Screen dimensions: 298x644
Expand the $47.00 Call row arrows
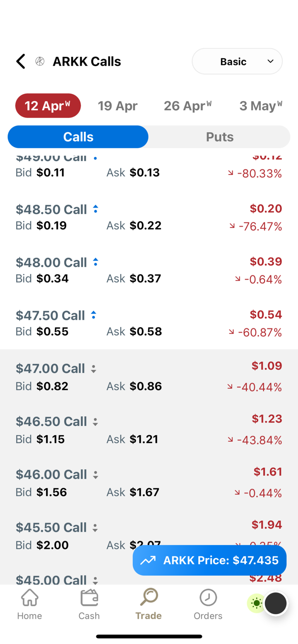click(94, 368)
